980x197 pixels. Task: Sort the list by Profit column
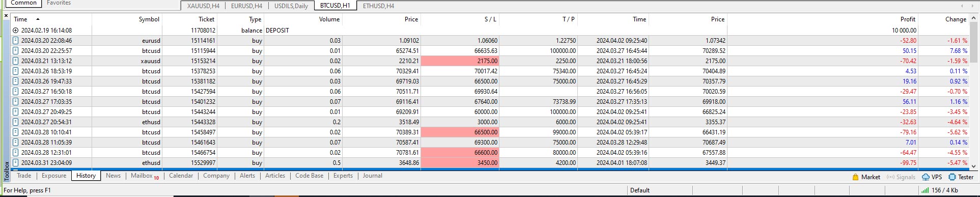(907, 19)
